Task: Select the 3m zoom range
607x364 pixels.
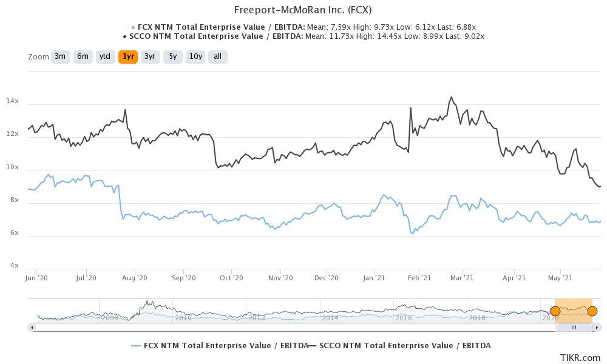Action: (x=60, y=56)
